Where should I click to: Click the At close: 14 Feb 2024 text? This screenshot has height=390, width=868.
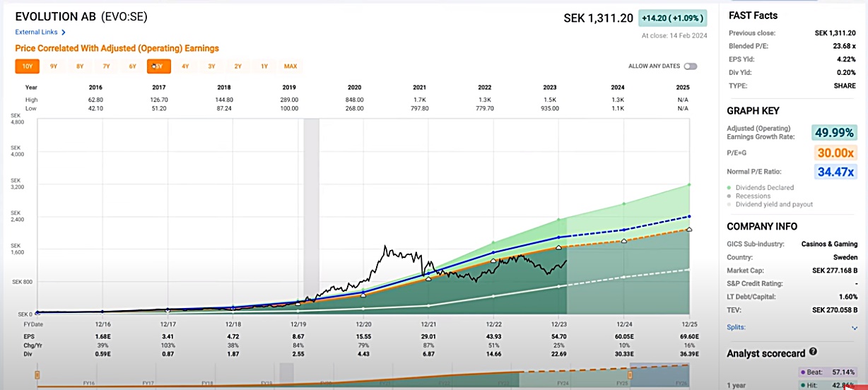(x=674, y=35)
